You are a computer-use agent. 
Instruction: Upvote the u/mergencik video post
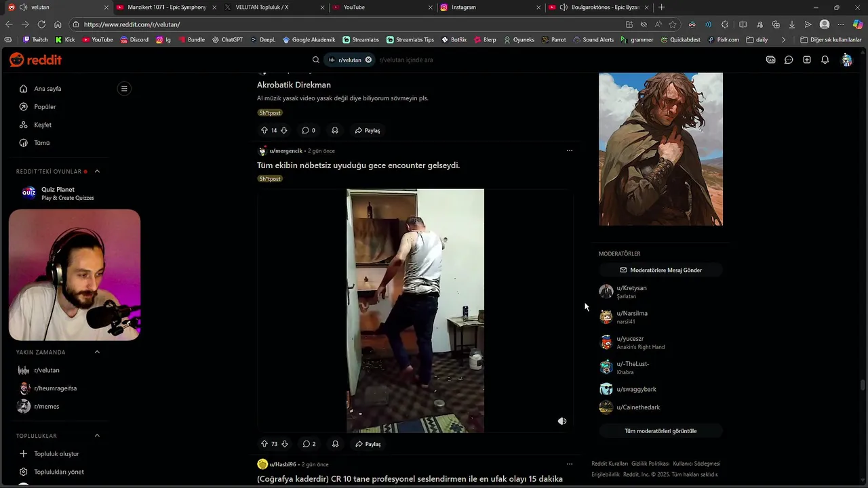tap(264, 444)
